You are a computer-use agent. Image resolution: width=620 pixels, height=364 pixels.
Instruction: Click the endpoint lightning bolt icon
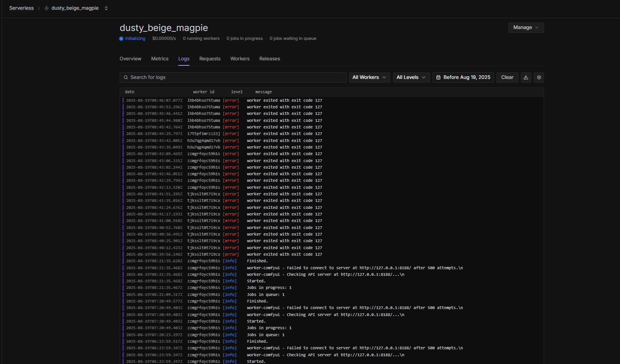point(46,8)
